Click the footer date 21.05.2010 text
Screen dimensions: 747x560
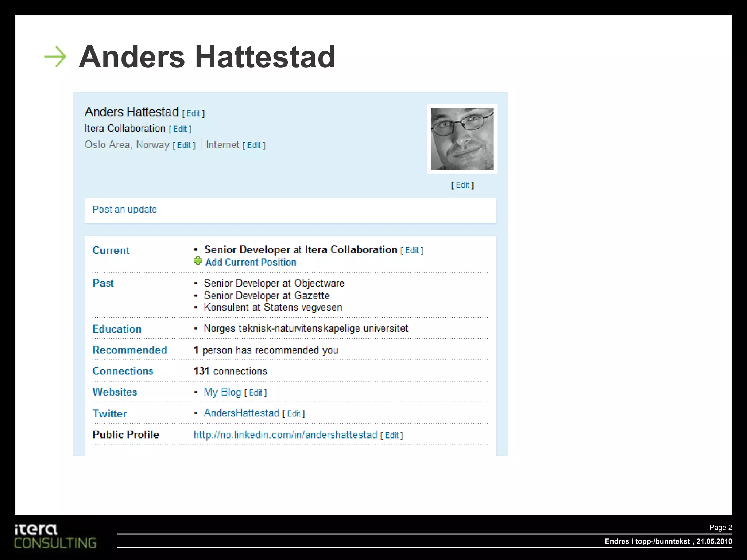(714, 541)
